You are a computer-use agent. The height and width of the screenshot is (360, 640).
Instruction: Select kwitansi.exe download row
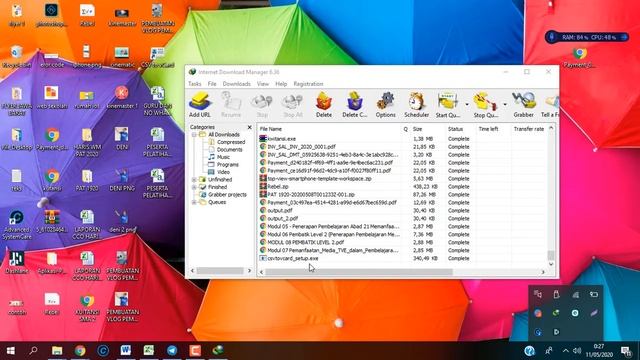[x=402, y=139]
